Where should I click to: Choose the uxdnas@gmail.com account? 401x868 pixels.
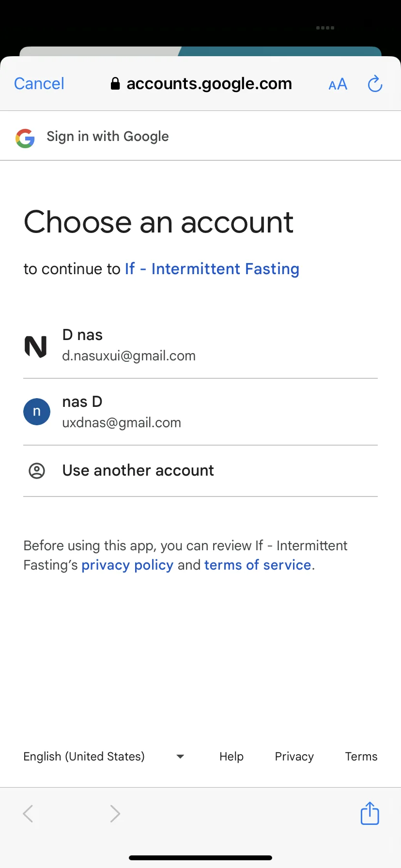tap(200, 412)
